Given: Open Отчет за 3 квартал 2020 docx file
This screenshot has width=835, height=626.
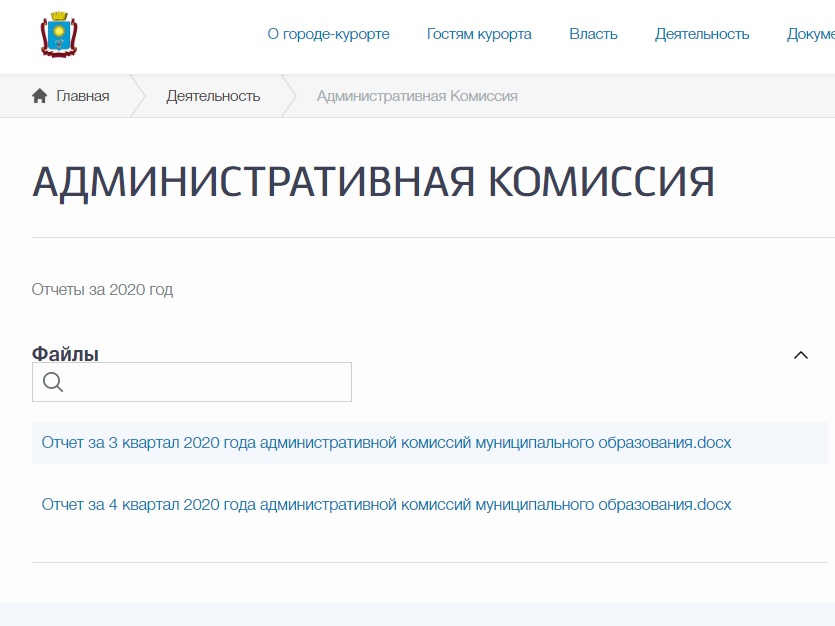Looking at the screenshot, I should [386, 442].
